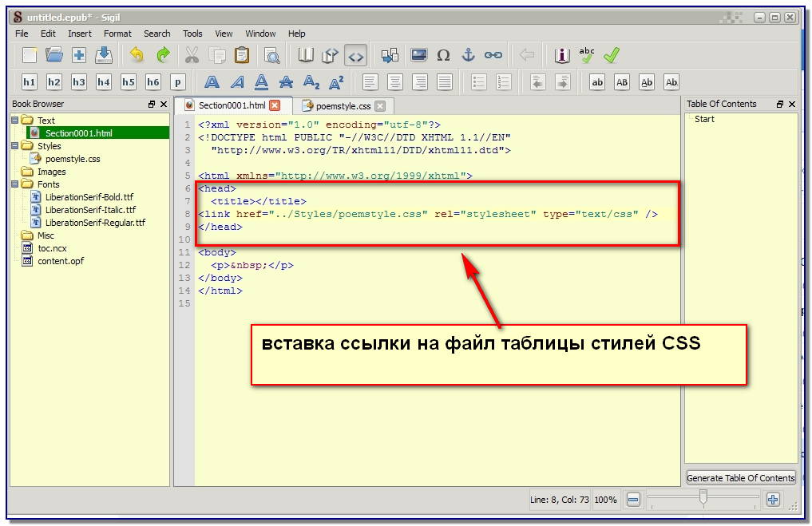Run spellcheck with the abc icon
The width and height of the screenshot is (812, 526).
coord(587,55)
